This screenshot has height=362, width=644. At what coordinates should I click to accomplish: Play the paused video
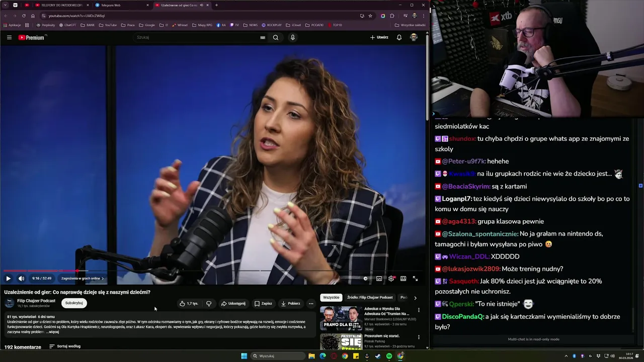(8, 278)
